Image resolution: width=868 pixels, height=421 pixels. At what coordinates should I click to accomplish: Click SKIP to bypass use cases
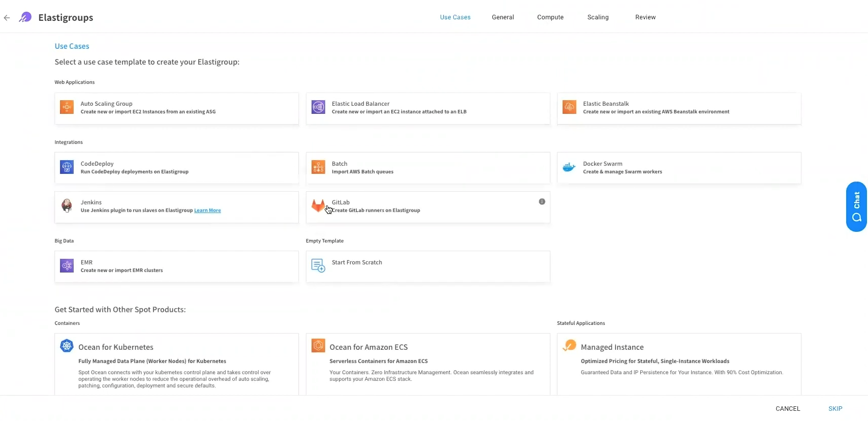tap(835, 409)
